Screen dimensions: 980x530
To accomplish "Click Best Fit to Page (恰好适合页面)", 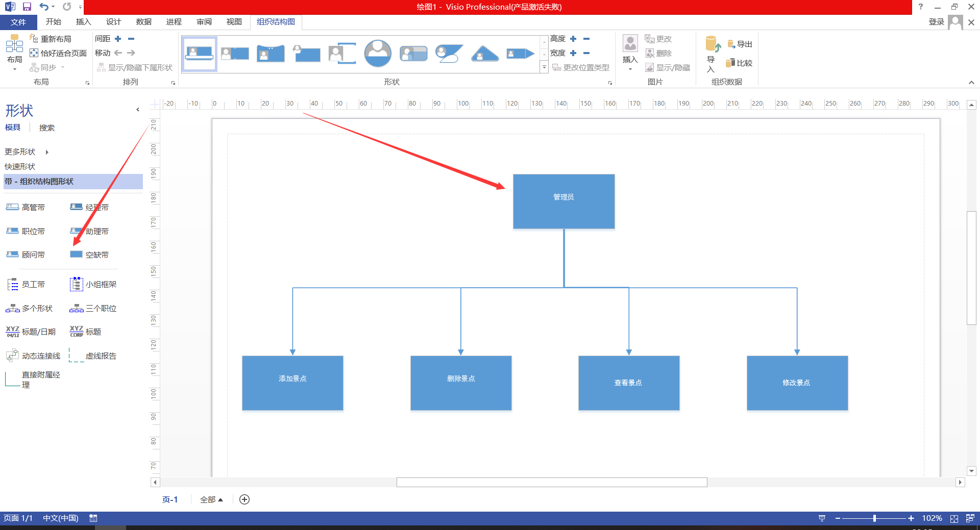I will pos(58,53).
